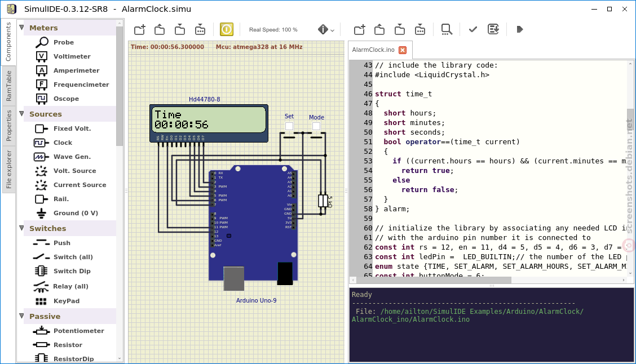Switch to the Components side tab
The width and height of the screenshot is (636, 364).
[8, 42]
